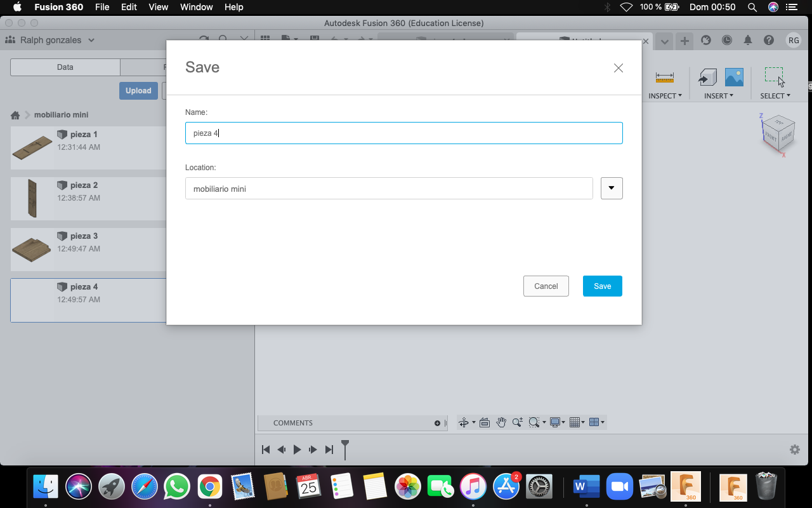Click the Look At tool
The image size is (812, 508).
click(485, 422)
